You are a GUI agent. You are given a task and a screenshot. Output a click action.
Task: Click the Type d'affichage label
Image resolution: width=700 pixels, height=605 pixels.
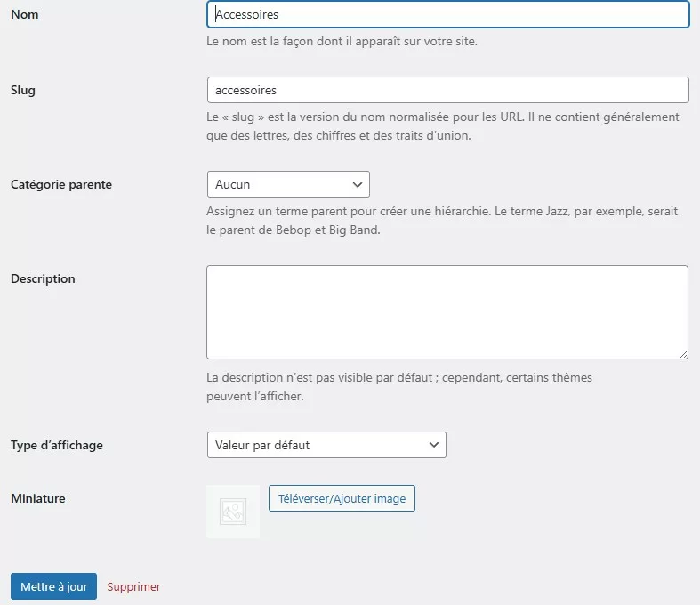coord(57,445)
